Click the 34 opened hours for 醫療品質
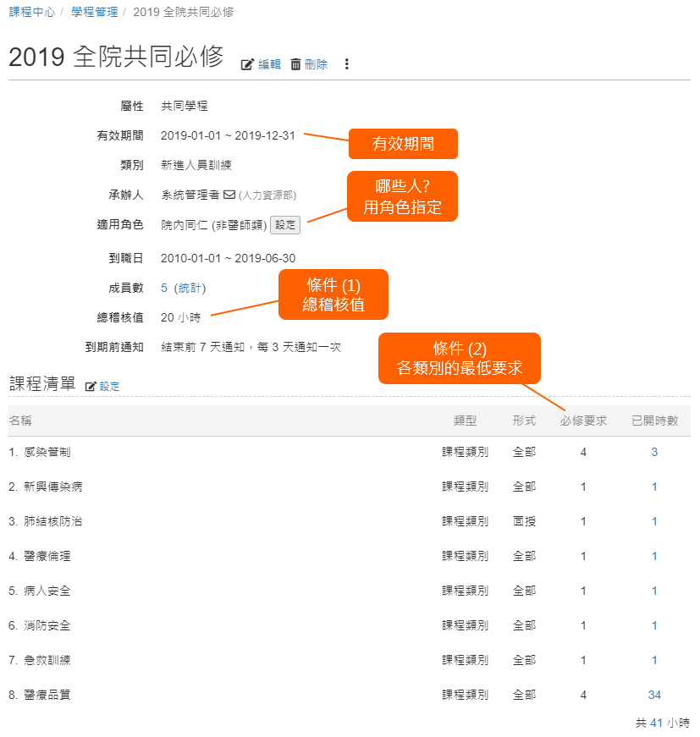This screenshot has width=700, height=737. coord(654,696)
